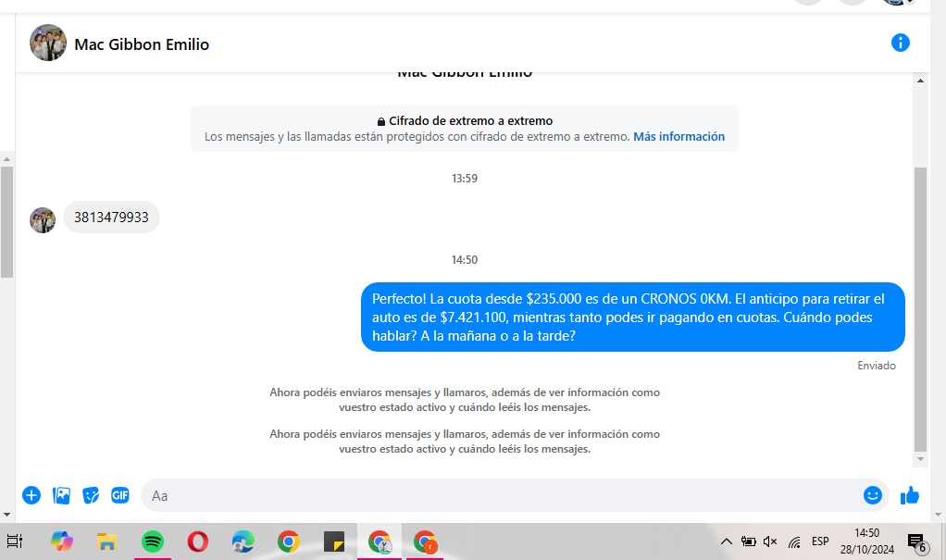
Task: Click the 14:50 timestamp in the chat
Action: (465, 259)
